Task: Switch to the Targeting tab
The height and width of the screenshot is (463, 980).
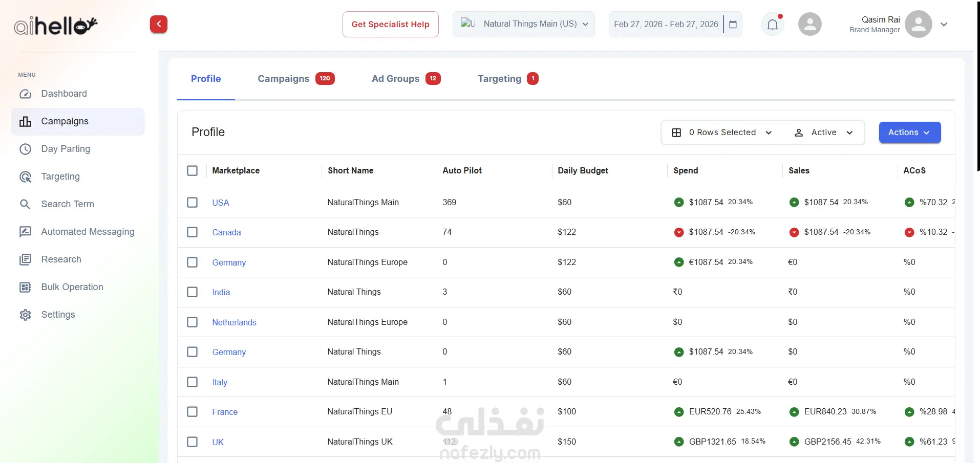Action: pos(508,79)
